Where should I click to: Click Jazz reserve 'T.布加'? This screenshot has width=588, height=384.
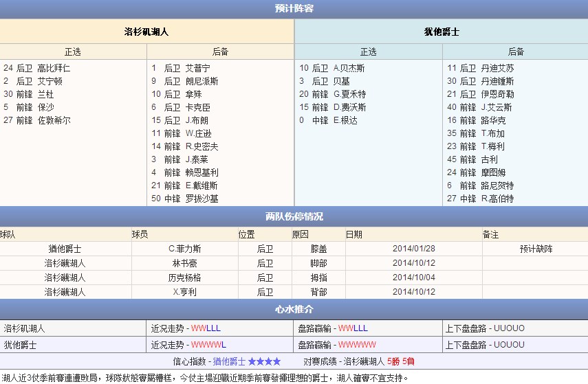[x=492, y=133]
